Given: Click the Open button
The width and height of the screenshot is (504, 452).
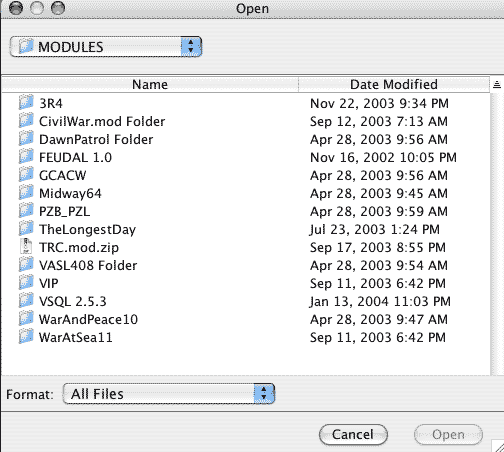Looking at the screenshot, I should (448, 434).
